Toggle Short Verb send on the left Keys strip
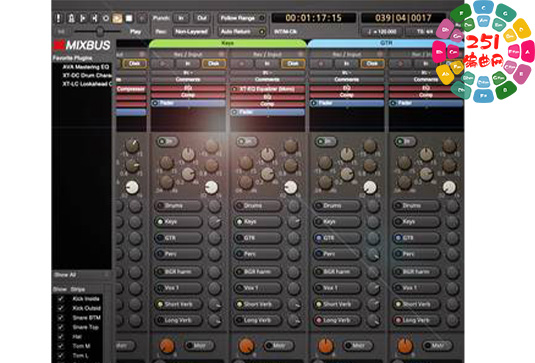The height and width of the screenshot is (363, 535). point(178,304)
